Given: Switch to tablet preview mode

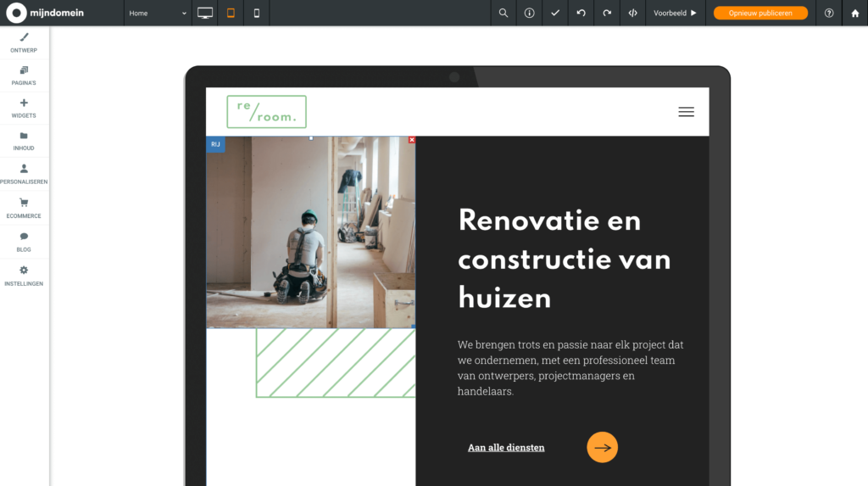Looking at the screenshot, I should (231, 13).
